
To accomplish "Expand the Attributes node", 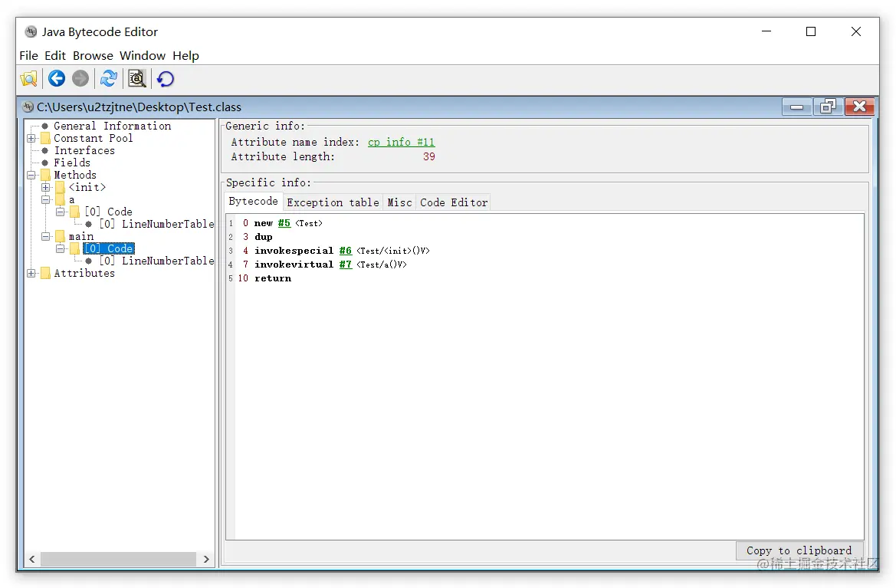I will click(x=31, y=273).
